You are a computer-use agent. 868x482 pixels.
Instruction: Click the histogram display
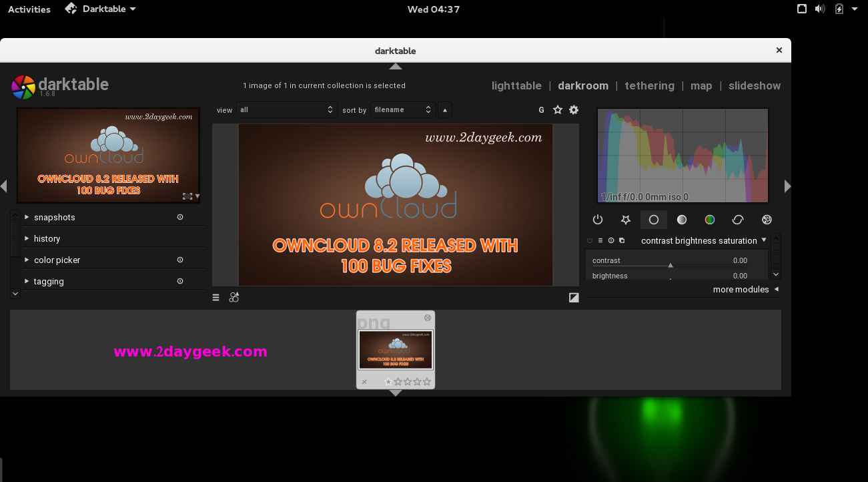(683, 156)
